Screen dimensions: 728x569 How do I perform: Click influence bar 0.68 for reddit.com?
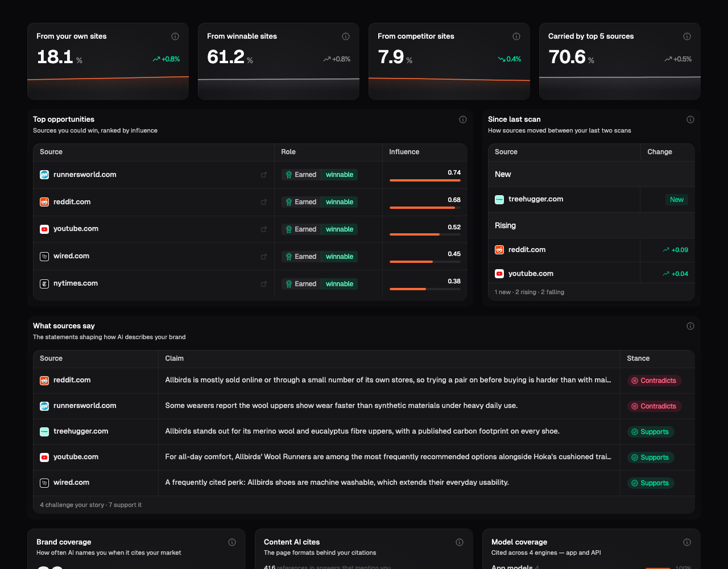(x=425, y=208)
